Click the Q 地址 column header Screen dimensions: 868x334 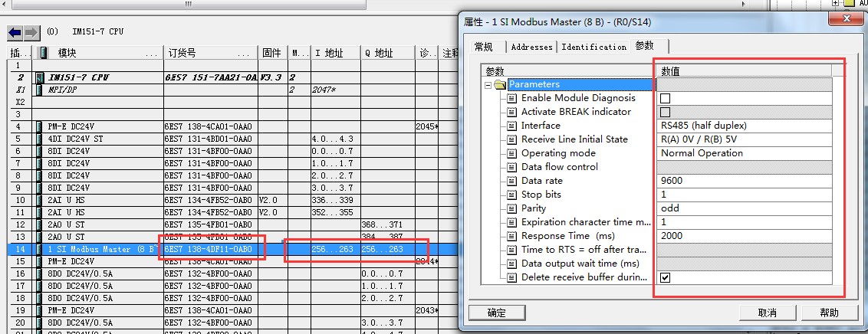tap(387, 53)
